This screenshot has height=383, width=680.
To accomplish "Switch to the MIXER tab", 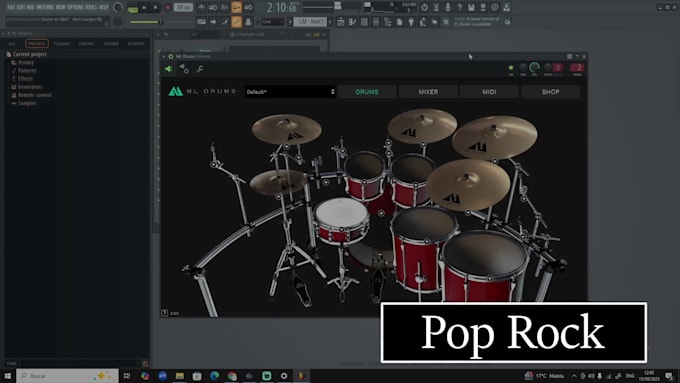I will pyautogui.click(x=428, y=92).
